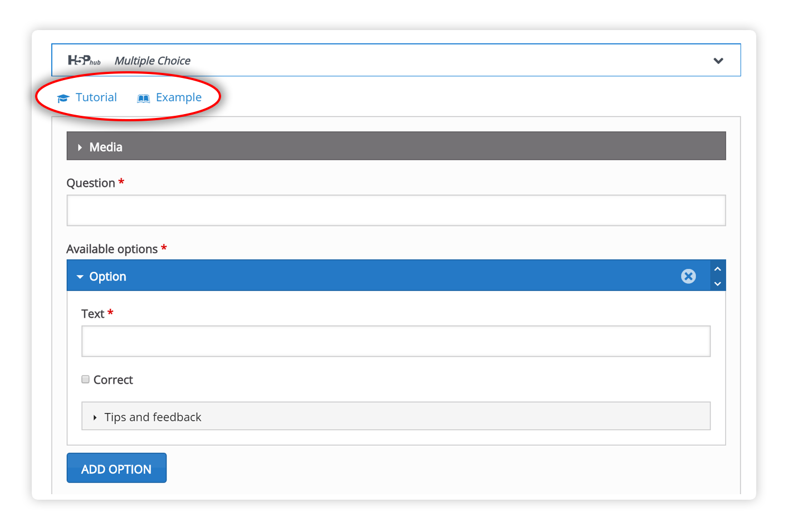Move the Option up with the up arrow
This screenshot has height=532, width=788.
[718, 269]
